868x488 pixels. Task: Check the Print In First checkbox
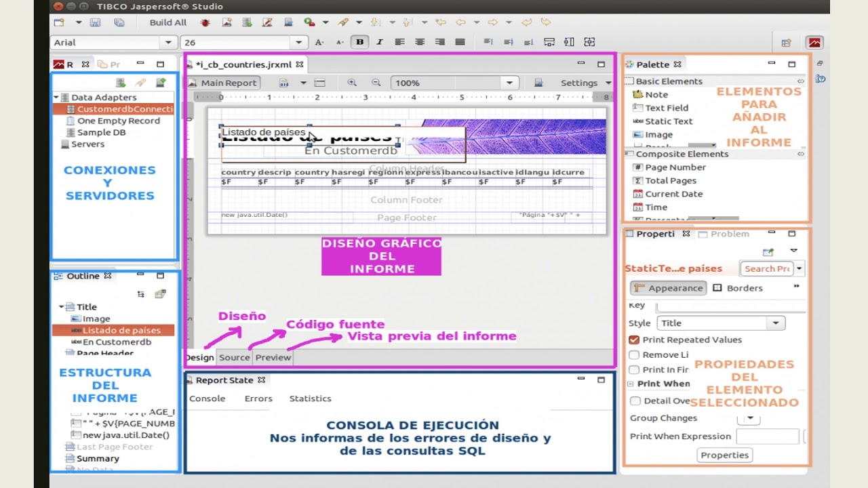[x=634, y=369]
